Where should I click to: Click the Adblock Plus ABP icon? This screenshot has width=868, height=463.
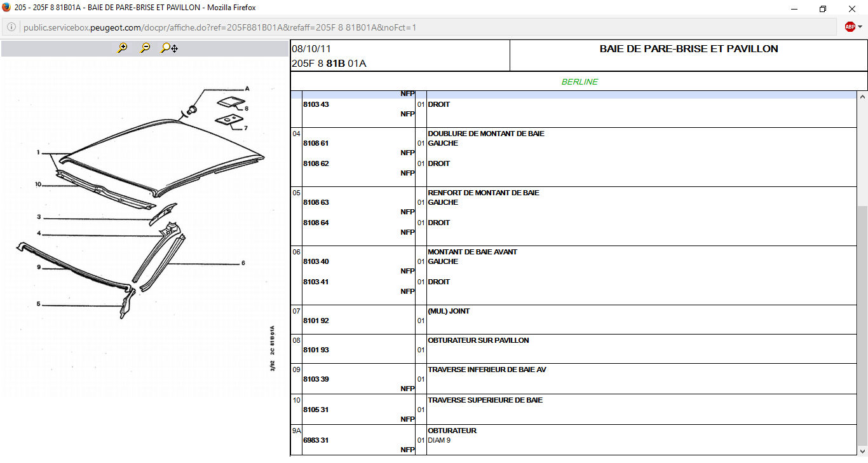[x=850, y=27]
